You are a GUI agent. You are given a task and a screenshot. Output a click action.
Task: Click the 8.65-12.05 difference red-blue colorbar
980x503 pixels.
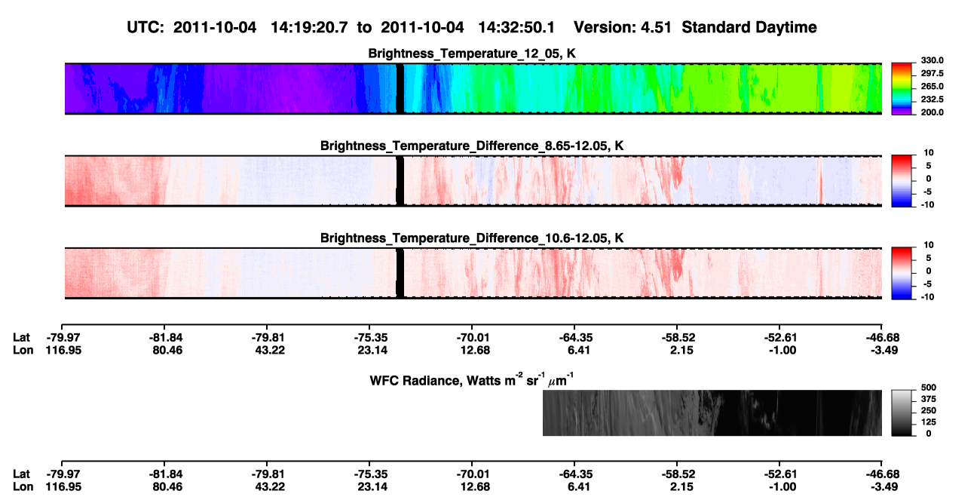tap(902, 181)
